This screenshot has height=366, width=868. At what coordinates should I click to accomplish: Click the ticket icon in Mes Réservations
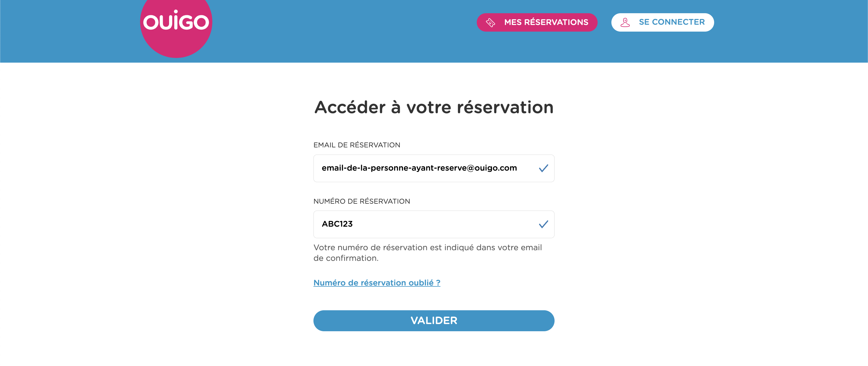click(490, 23)
